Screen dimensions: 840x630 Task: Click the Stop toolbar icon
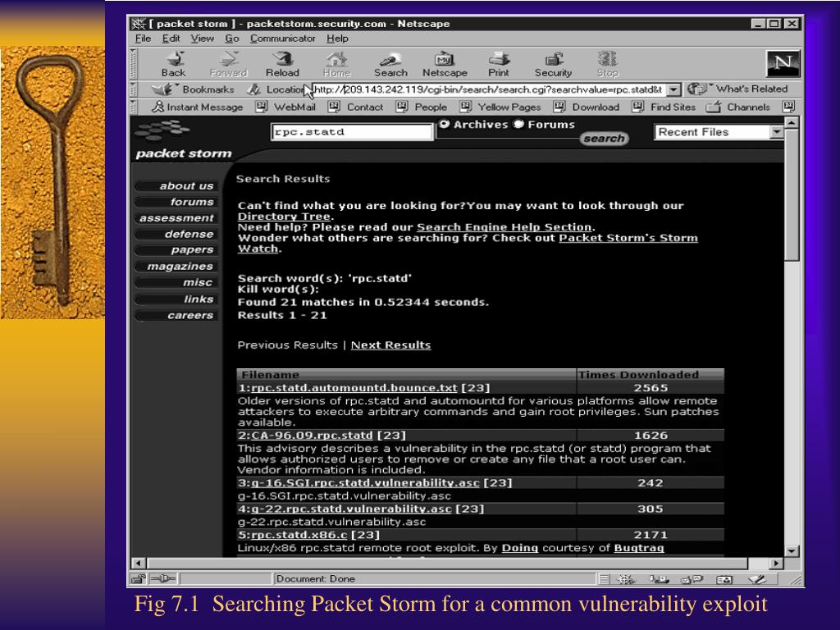pos(608,64)
